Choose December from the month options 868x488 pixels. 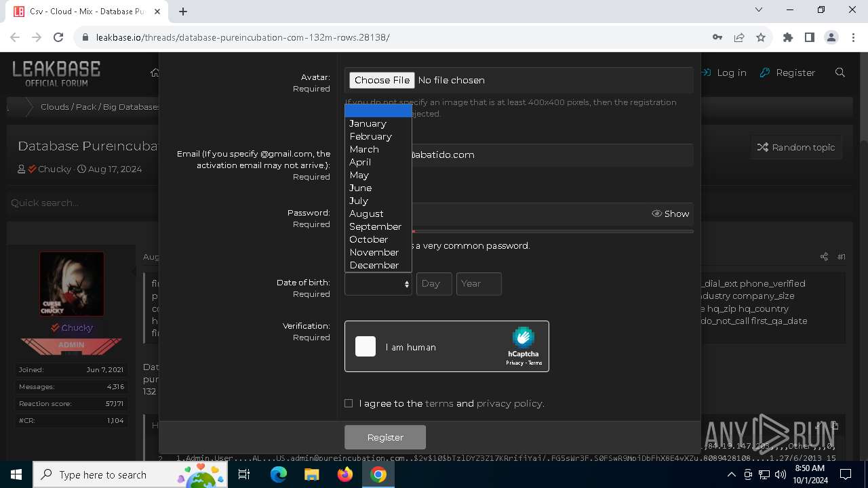[x=378, y=265]
